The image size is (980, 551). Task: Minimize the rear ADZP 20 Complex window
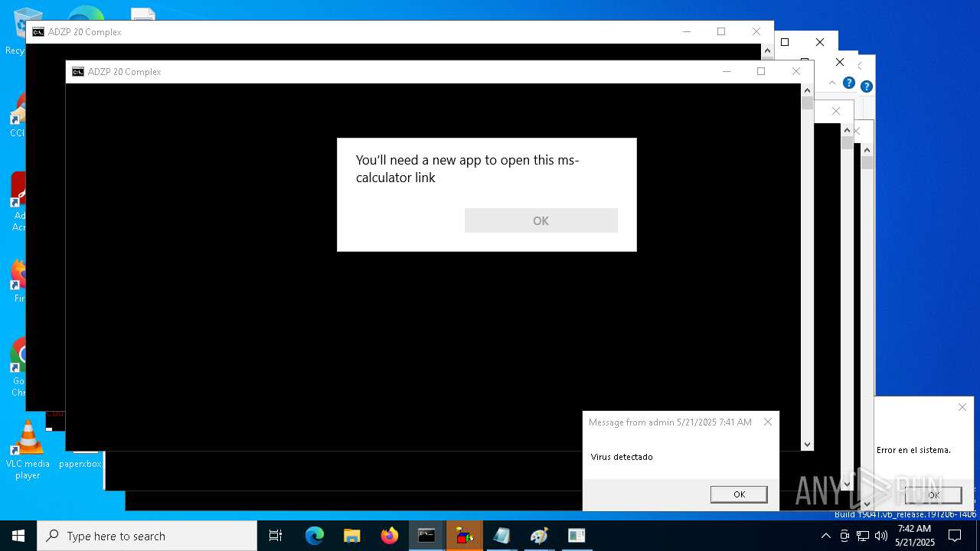pyautogui.click(x=687, y=31)
